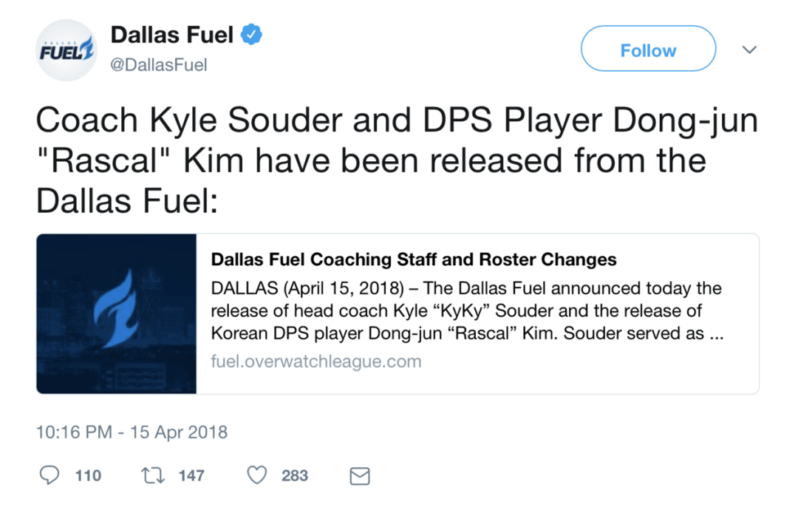Click the 10:16 PM - 15 Apr 2018 timestamp

coord(132,432)
